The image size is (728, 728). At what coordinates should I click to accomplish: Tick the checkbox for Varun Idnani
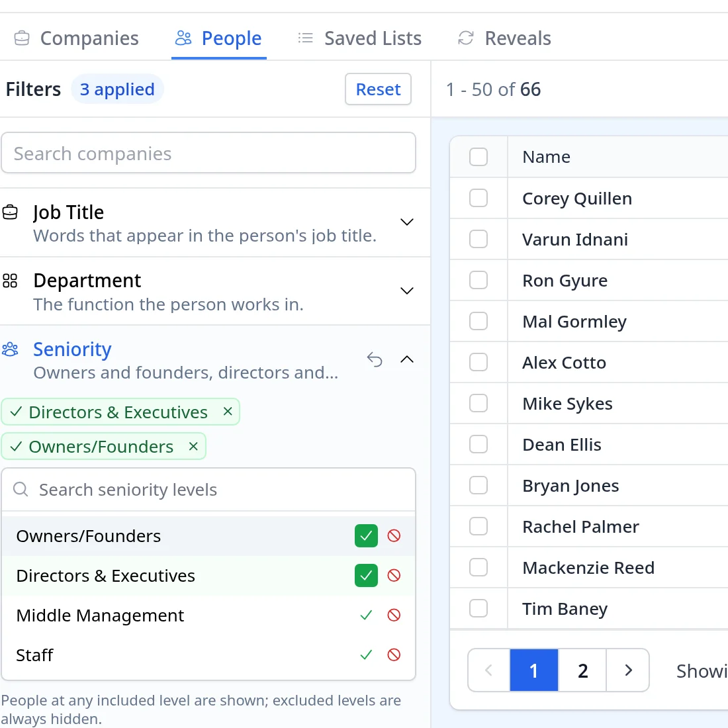point(478,239)
